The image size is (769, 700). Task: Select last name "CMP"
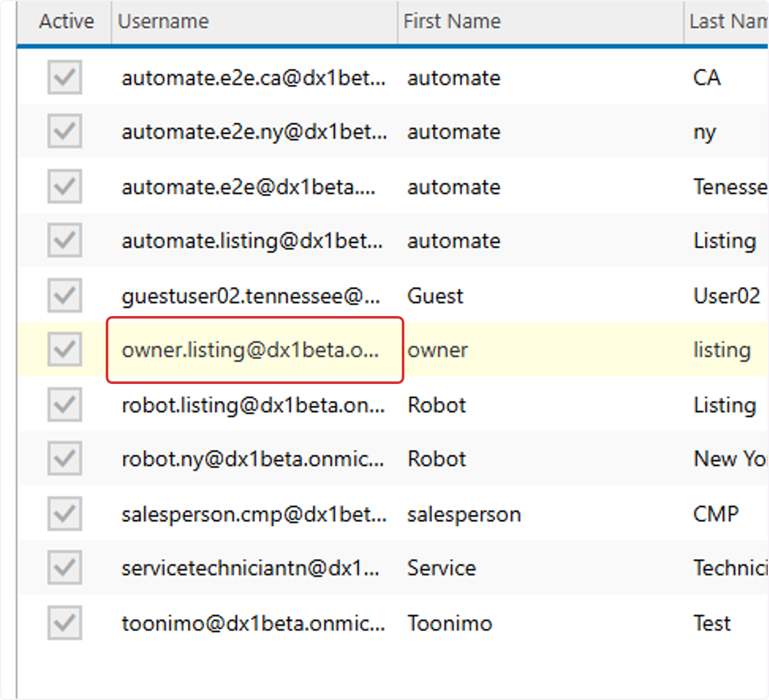(x=716, y=514)
